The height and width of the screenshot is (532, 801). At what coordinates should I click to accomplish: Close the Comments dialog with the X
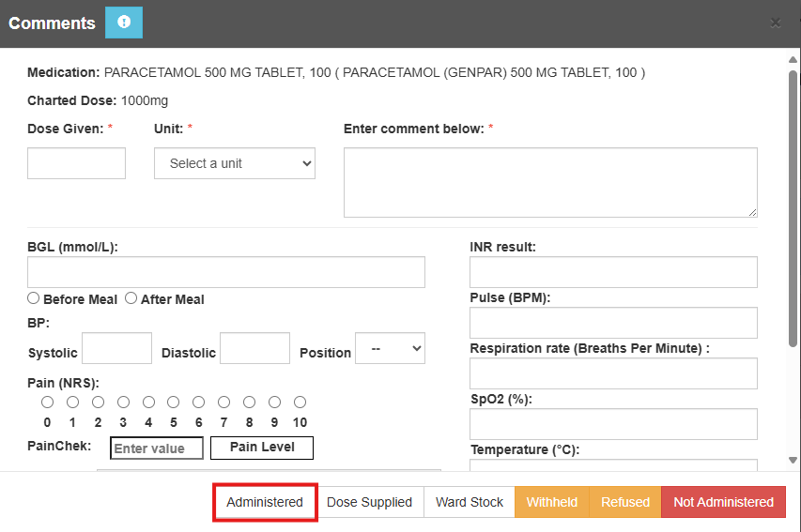[x=776, y=23]
